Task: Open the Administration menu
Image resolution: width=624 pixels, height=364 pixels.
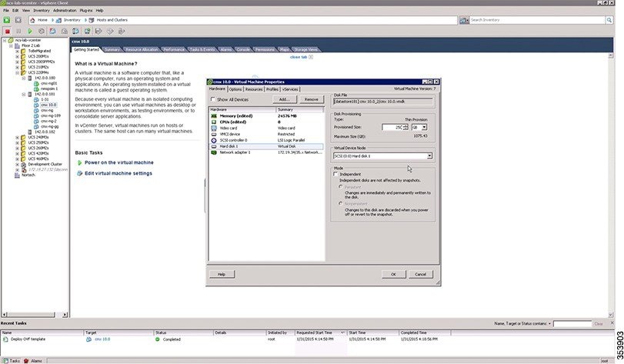Action: 65,10
